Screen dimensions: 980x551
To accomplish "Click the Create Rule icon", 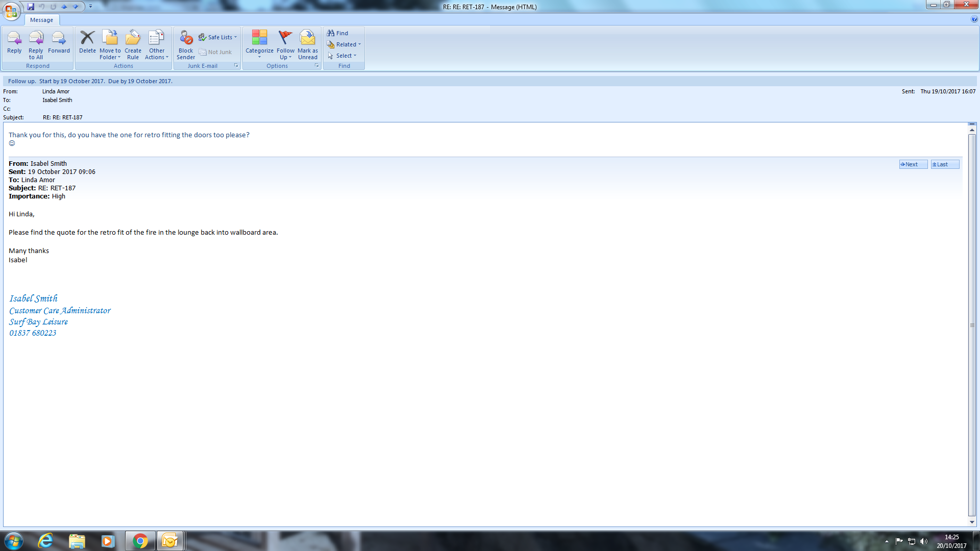I will (133, 39).
